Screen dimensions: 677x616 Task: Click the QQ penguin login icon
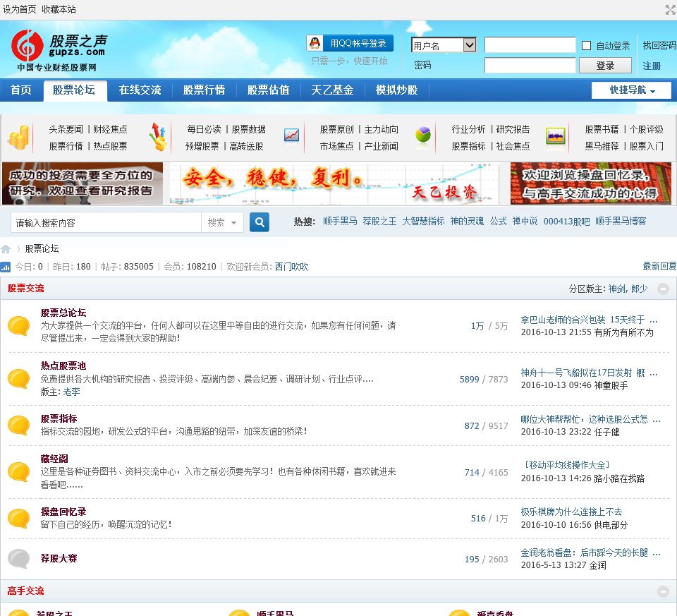(x=315, y=43)
